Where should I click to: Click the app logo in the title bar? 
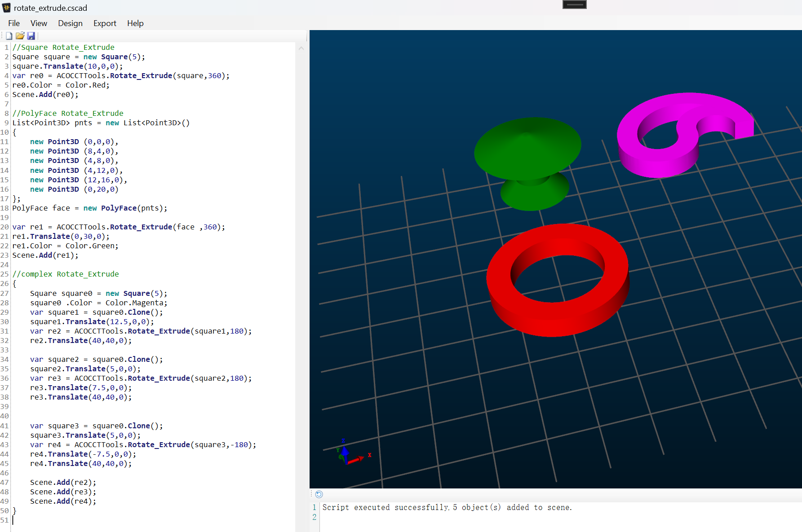pos(6,8)
